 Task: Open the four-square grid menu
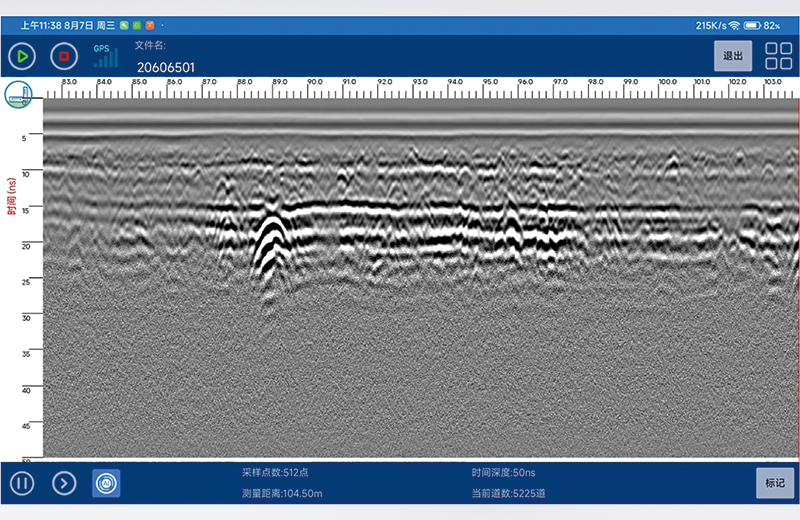point(778,56)
